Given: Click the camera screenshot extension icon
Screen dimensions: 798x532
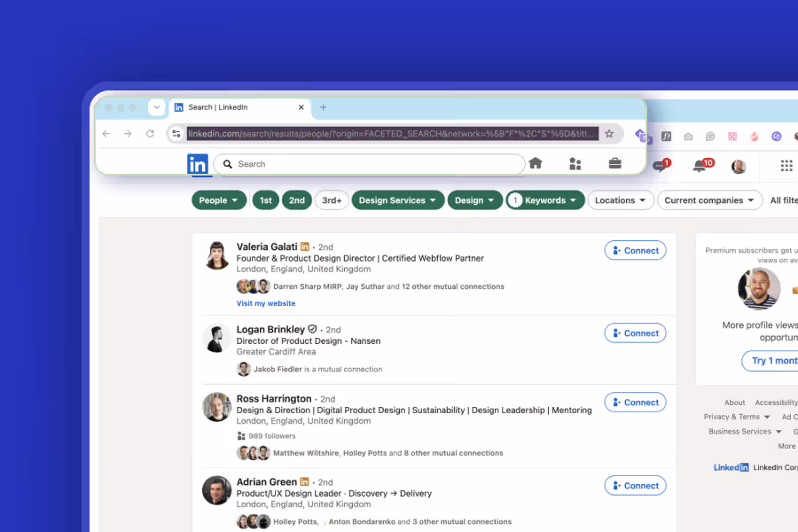Looking at the screenshot, I should (x=688, y=137).
